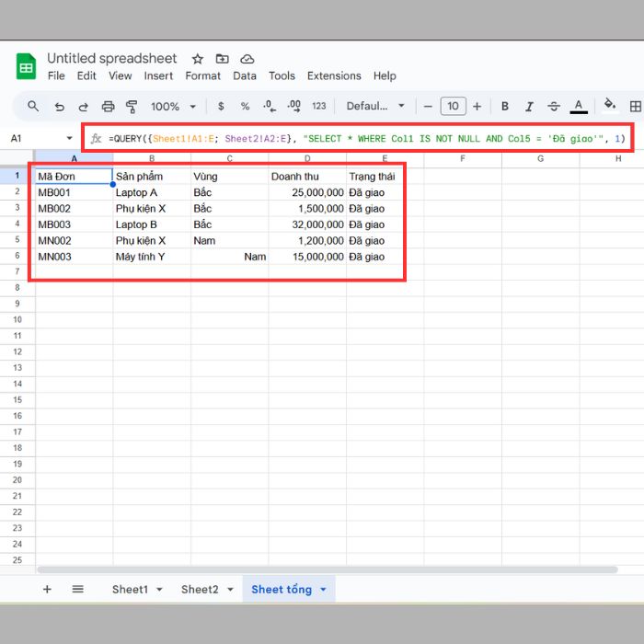Rename the Untitled spreadsheet title

[x=112, y=58]
